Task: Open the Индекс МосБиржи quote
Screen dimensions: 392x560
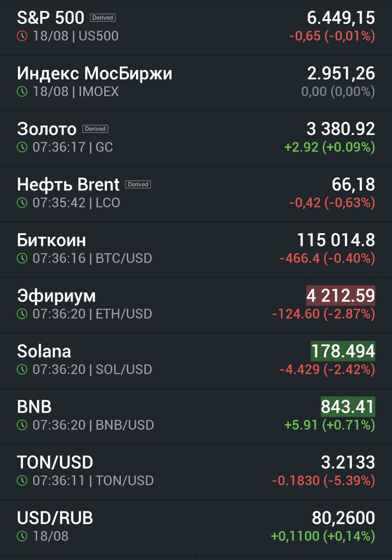Action: point(196,83)
